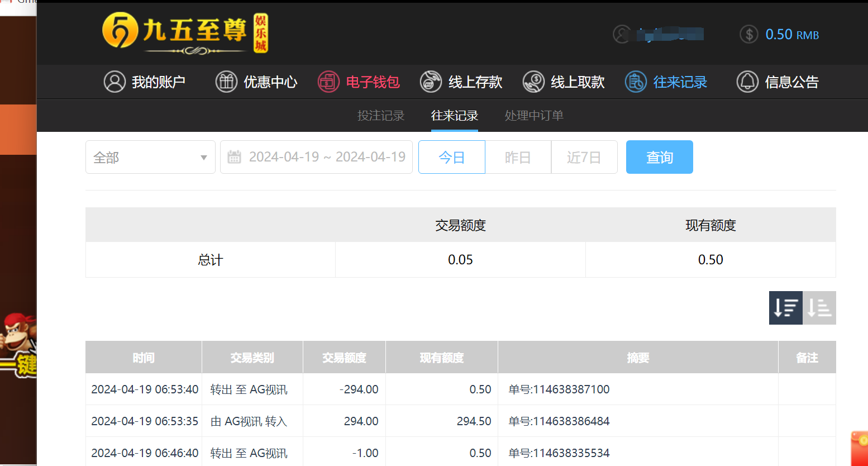Click the calendar icon in date field
This screenshot has height=466, width=868.
point(234,157)
